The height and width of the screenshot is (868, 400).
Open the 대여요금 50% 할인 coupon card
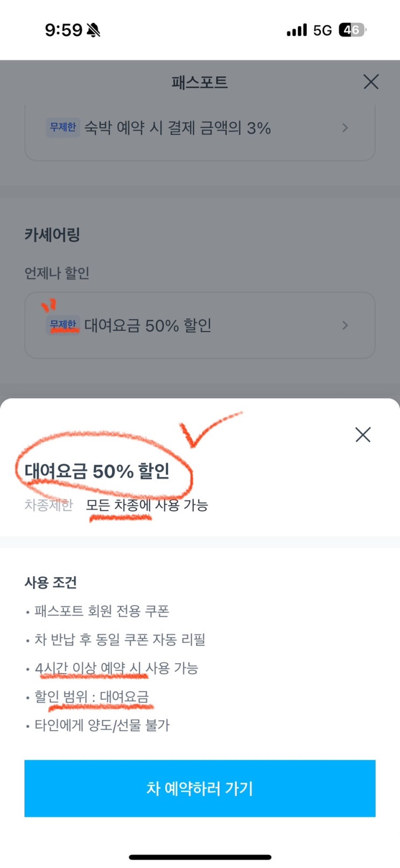[200, 325]
